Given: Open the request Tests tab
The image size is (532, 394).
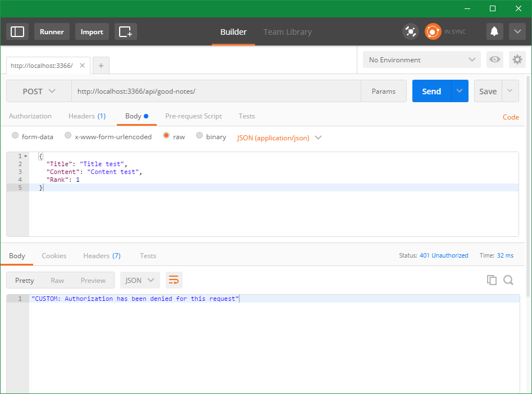Looking at the screenshot, I should click(247, 116).
